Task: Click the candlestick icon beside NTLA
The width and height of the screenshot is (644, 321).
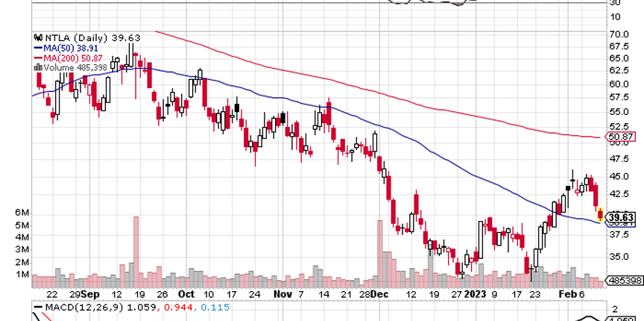Action: (37, 37)
